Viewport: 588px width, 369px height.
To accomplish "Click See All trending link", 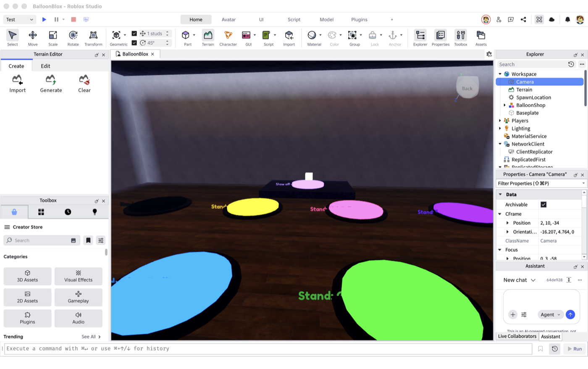I will pos(91,337).
